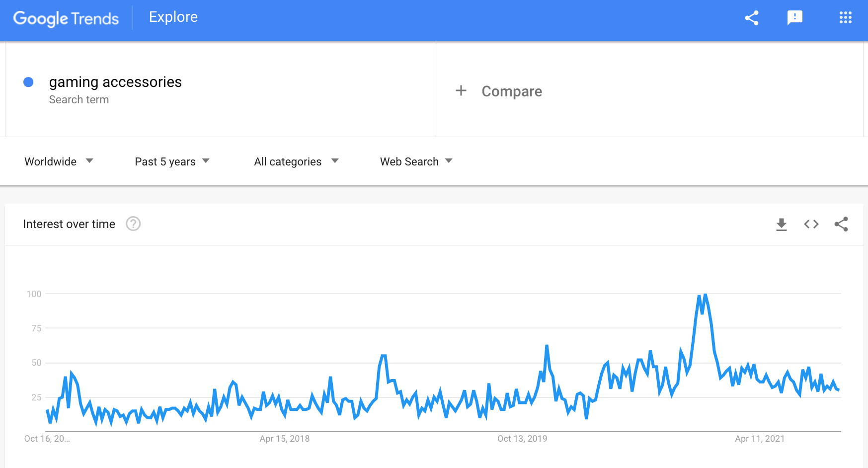Go to Explore in the header
Image resolution: width=868 pixels, height=468 pixels.
click(173, 17)
